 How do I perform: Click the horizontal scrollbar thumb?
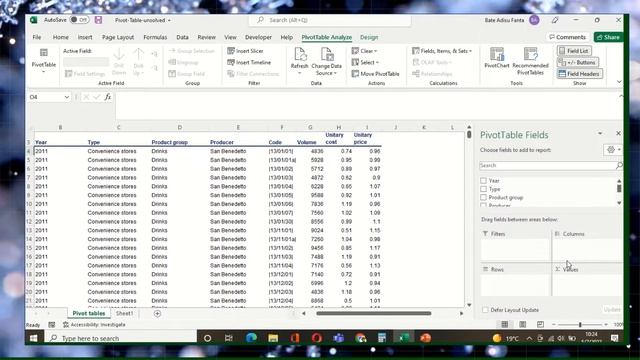point(373,313)
